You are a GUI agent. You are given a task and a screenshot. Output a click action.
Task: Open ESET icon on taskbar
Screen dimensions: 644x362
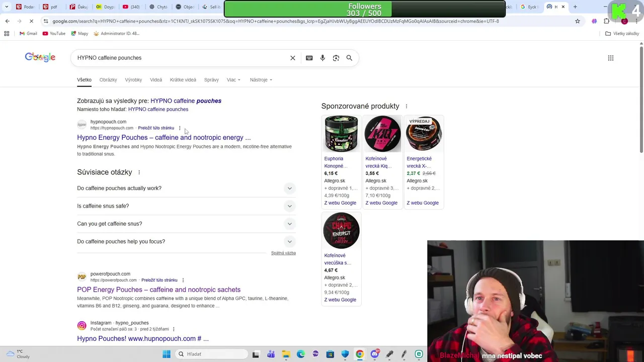419,354
